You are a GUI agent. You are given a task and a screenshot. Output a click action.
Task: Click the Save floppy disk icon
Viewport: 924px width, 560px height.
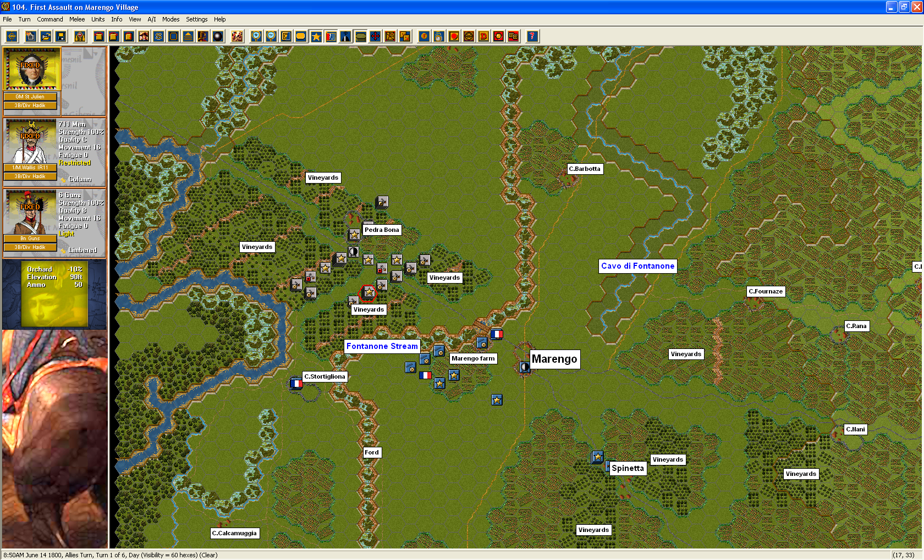pyautogui.click(x=61, y=36)
